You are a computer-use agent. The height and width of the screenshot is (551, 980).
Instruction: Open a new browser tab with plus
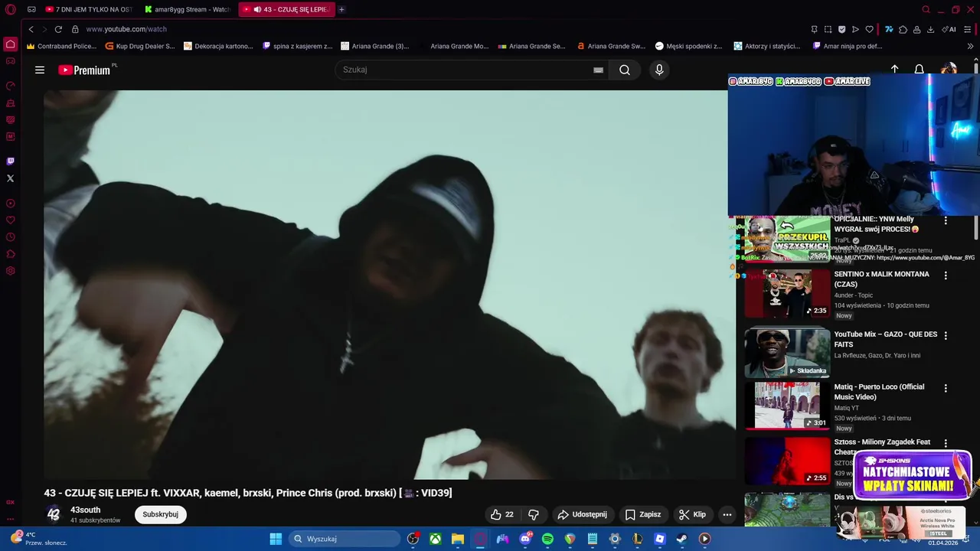[341, 9]
